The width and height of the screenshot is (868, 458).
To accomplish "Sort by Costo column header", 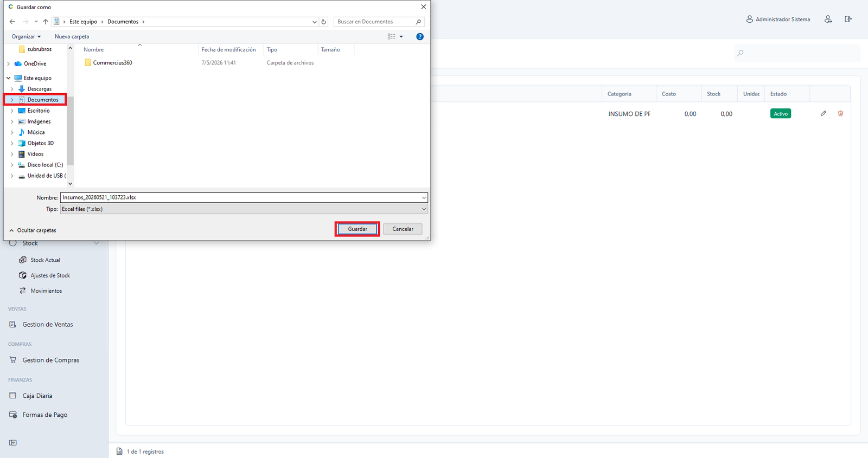I will tap(669, 94).
